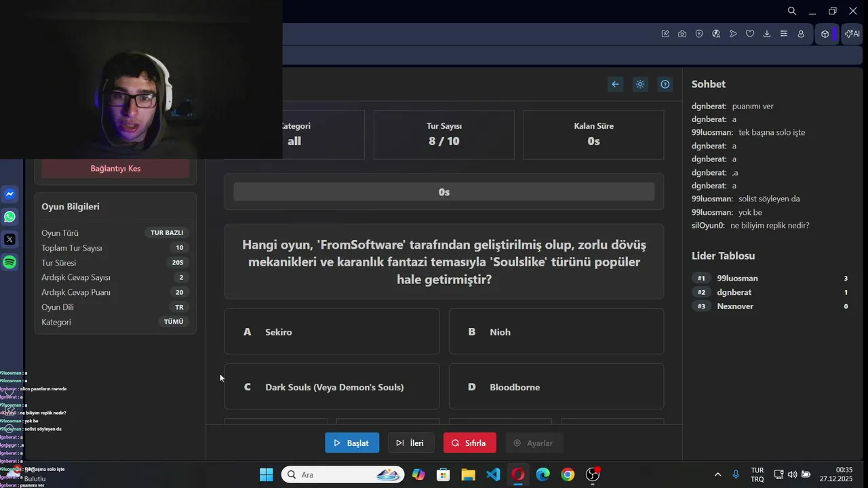Viewport: 868px width, 488px height.
Task: Open Microsoft Store from the taskbar
Action: click(x=443, y=474)
